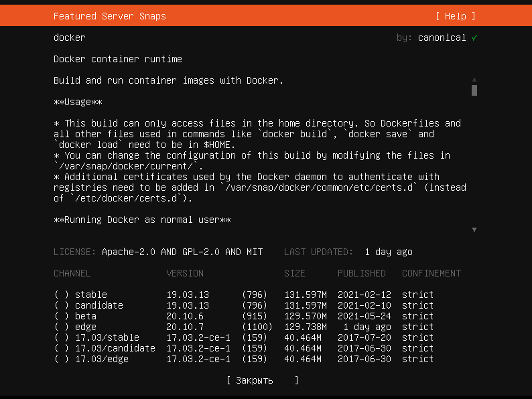Open the Help button in header
The height and width of the screenshot is (399, 532).
pyautogui.click(x=456, y=16)
